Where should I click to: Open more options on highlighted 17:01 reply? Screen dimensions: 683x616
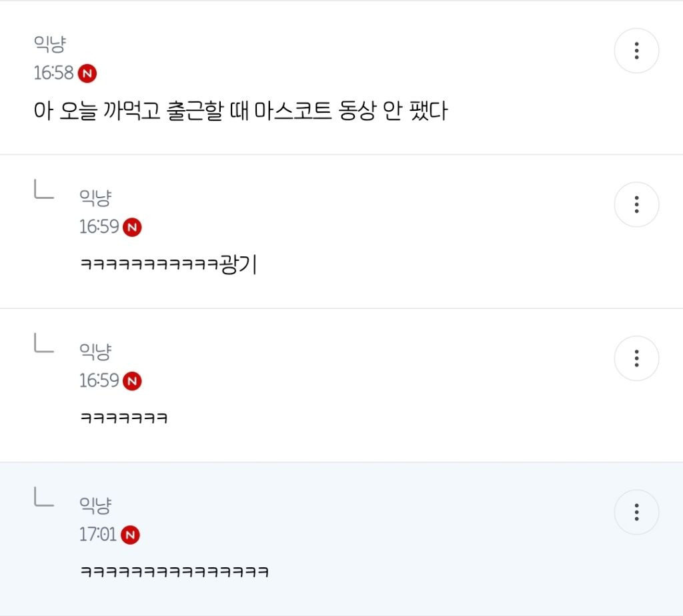pos(636,513)
